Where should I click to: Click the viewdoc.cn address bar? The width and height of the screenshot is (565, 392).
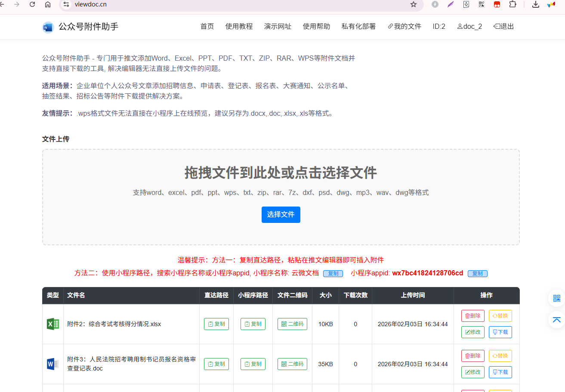pyautogui.click(x=237, y=4)
